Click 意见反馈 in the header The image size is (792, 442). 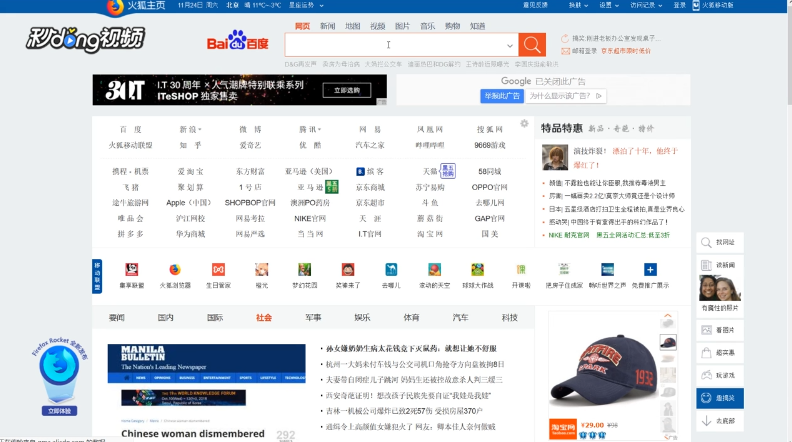(x=535, y=5)
